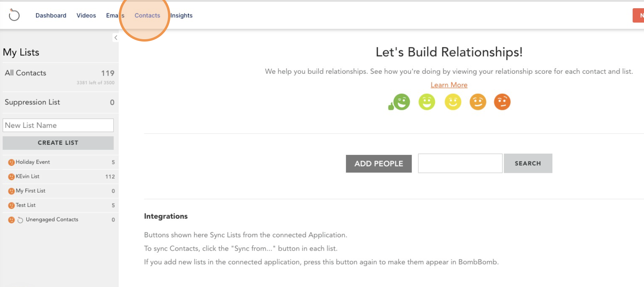Click the light green smiley face

pos(427,102)
